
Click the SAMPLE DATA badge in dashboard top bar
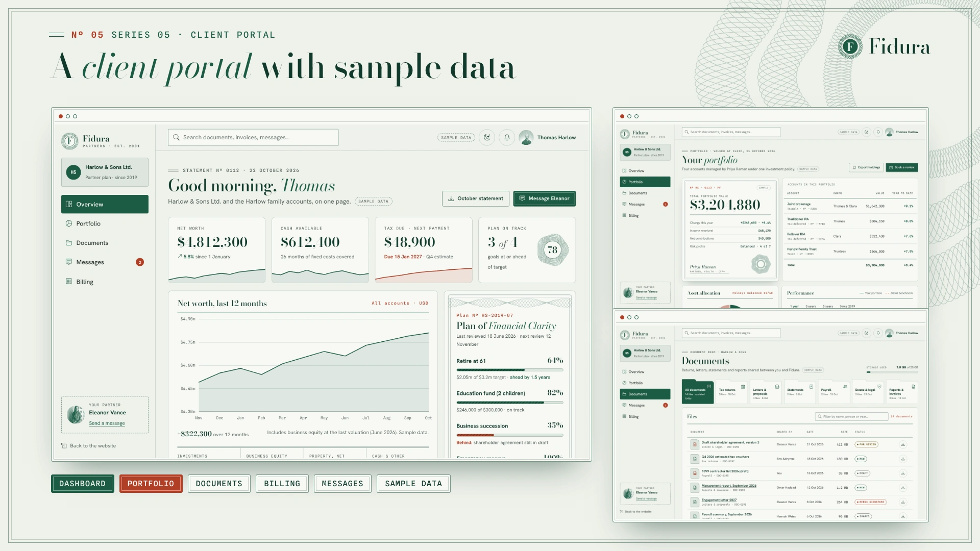[456, 137]
